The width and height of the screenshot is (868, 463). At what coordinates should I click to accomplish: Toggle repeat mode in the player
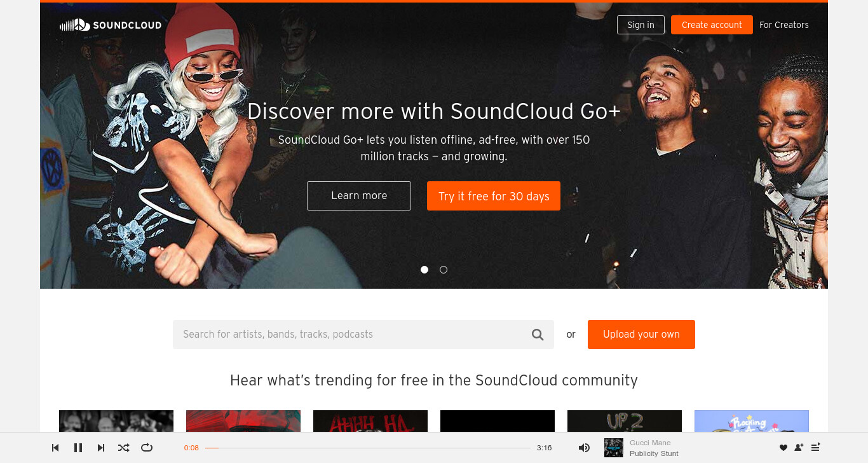tap(147, 448)
